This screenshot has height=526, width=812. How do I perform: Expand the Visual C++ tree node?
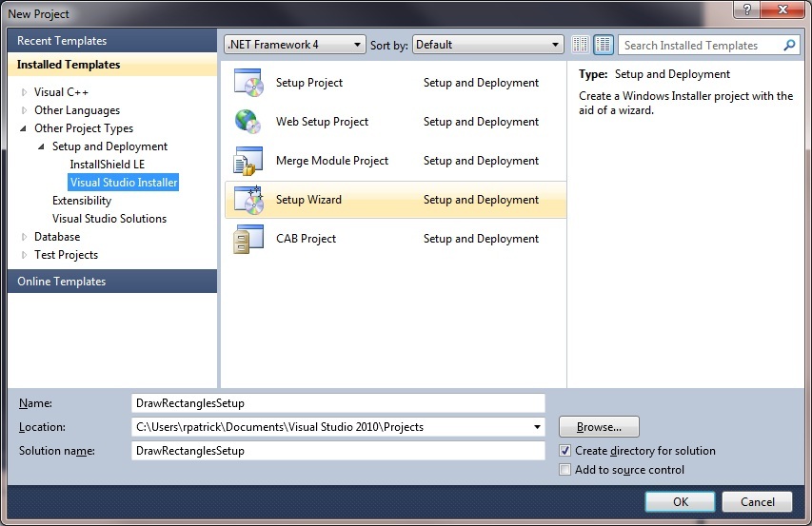coord(25,92)
